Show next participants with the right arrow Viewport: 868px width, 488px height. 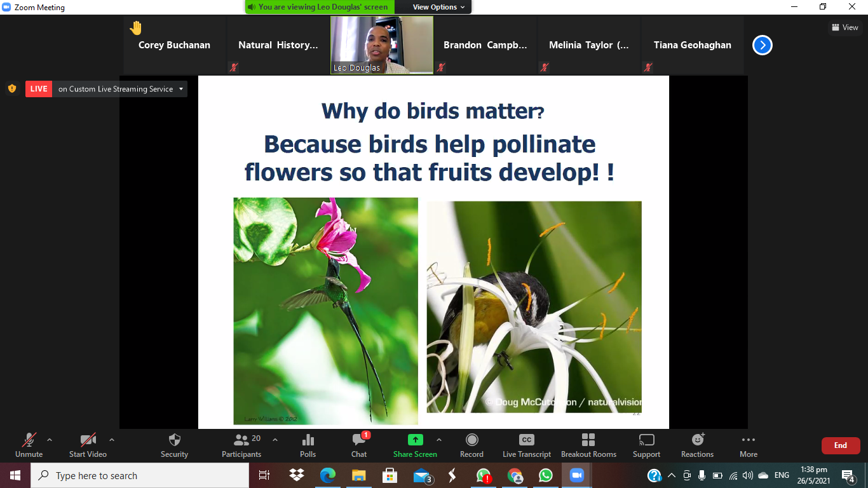point(763,45)
